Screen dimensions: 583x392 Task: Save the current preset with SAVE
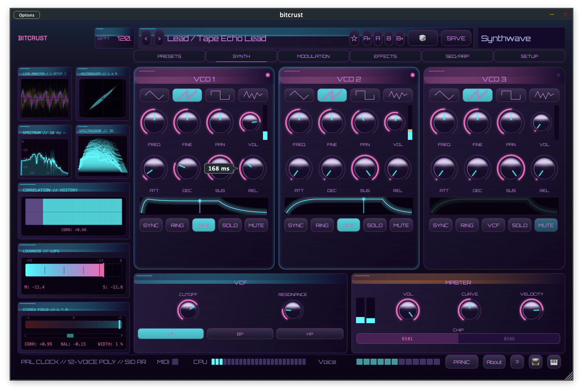456,38
